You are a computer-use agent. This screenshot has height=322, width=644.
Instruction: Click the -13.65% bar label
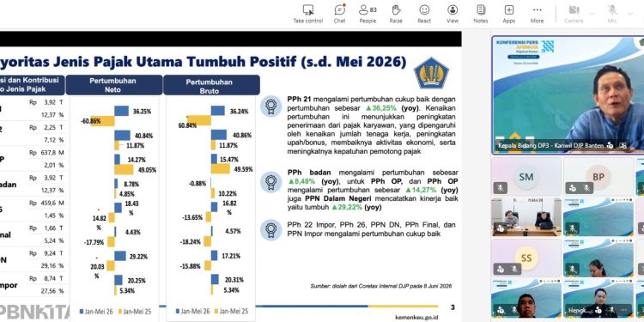tap(192, 217)
